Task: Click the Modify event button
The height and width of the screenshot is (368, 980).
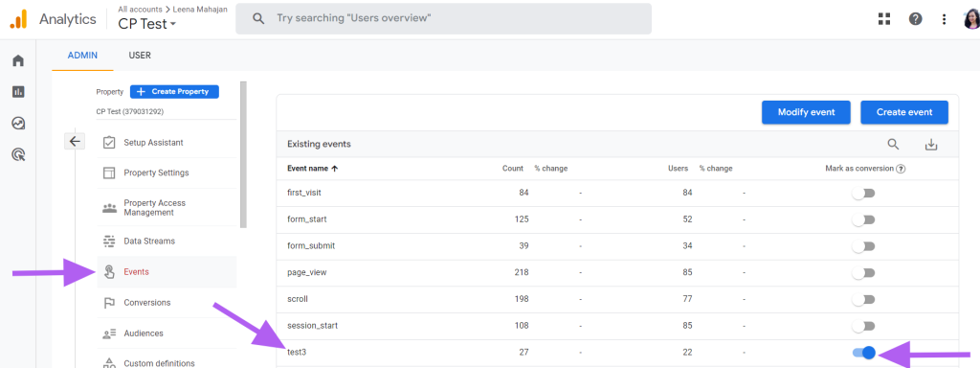Action: [x=806, y=112]
